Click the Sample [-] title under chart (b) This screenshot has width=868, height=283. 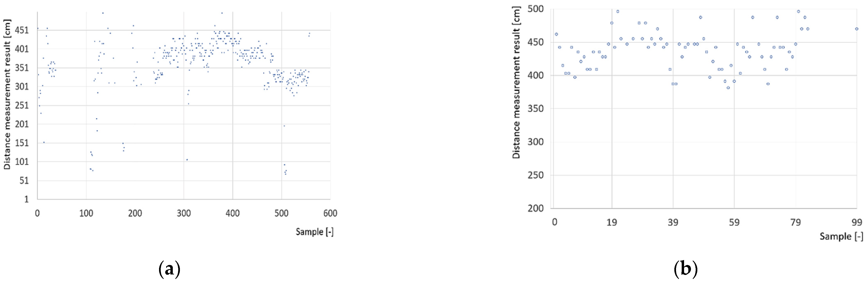841,237
